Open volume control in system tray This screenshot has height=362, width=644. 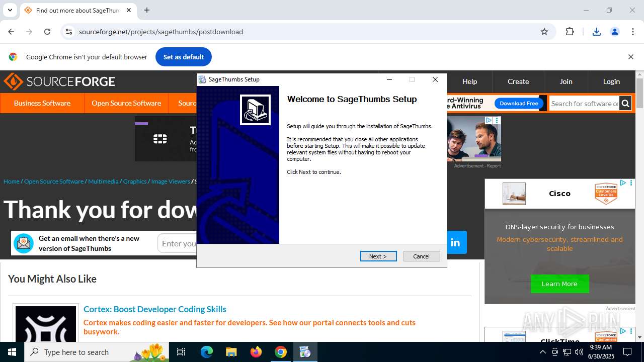(579, 352)
